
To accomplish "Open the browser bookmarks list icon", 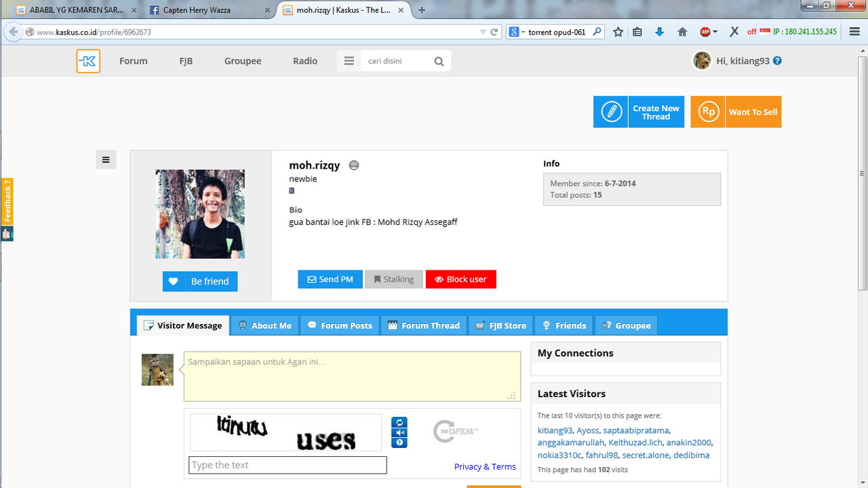I will pyautogui.click(x=637, y=32).
